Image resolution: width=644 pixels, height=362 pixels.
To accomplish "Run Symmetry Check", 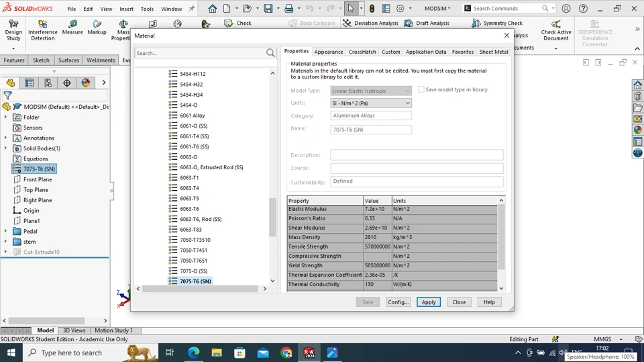I will tap(497, 23).
